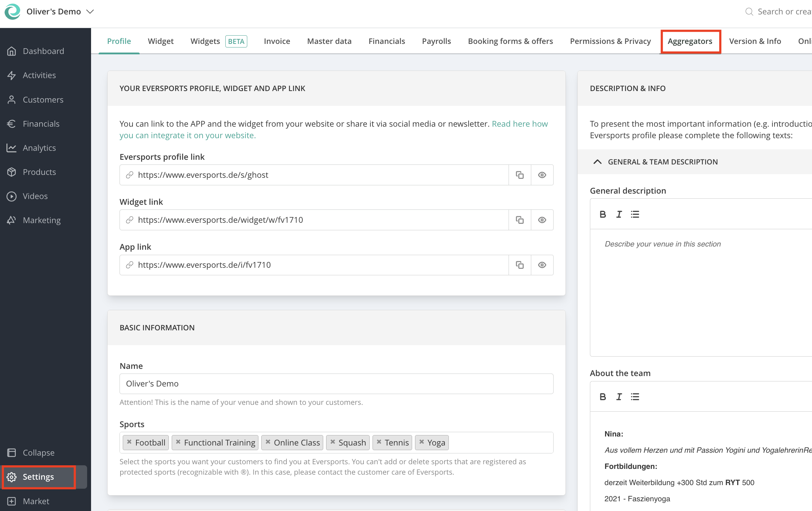
Task: Open Analytics in the sidebar
Action: click(39, 148)
